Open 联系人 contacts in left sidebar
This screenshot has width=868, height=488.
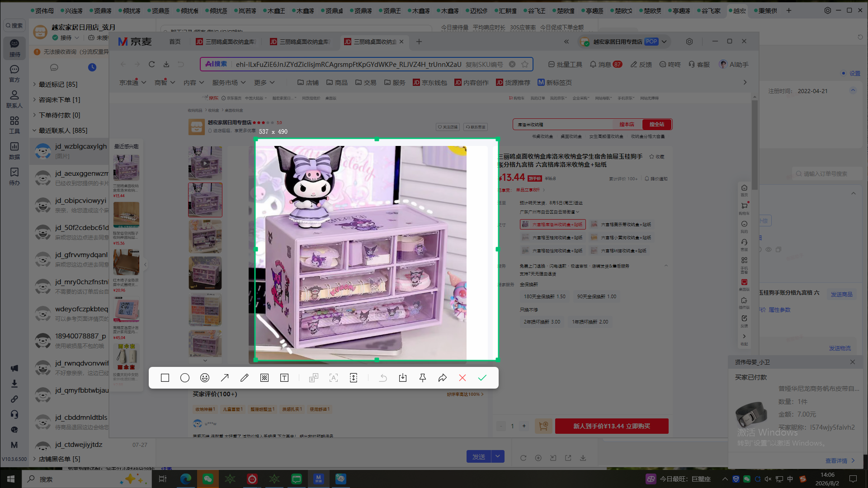point(14,99)
